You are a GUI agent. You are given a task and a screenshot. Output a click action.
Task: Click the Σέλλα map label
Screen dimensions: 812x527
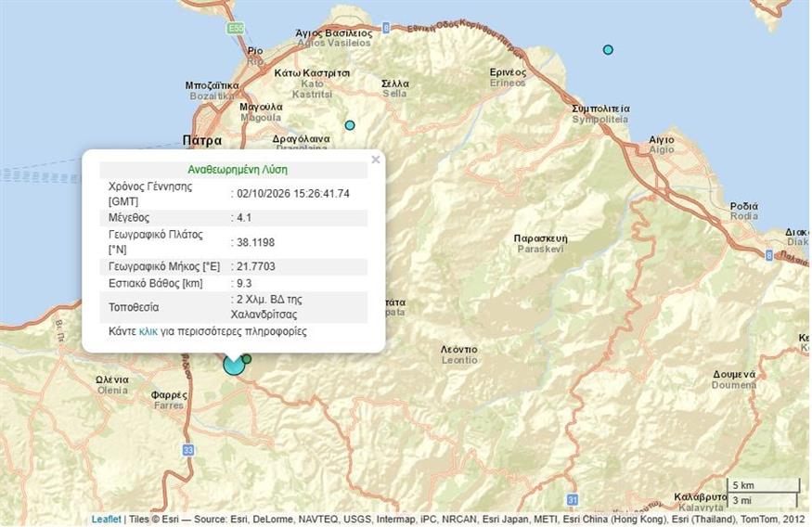click(x=395, y=84)
